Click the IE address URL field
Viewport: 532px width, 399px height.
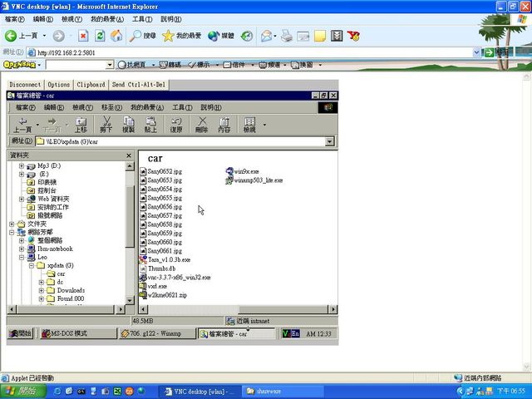pyautogui.click(x=250, y=52)
